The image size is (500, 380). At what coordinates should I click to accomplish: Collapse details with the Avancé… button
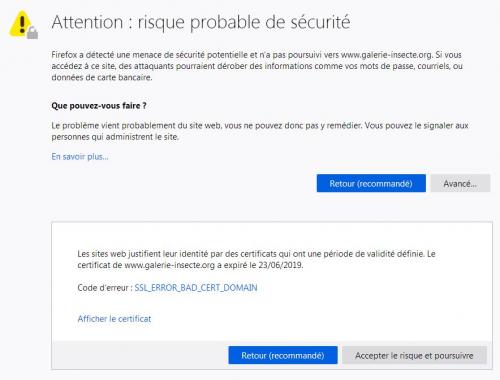click(x=460, y=183)
